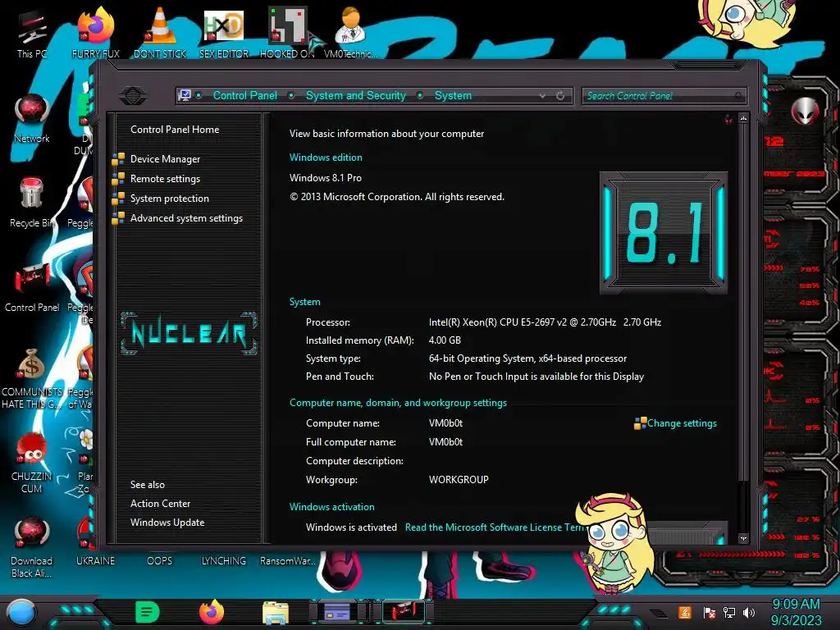Viewport: 840px width, 630px height.
Task: Click the installed memory value 4.00 GB
Action: (x=445, y=340)
